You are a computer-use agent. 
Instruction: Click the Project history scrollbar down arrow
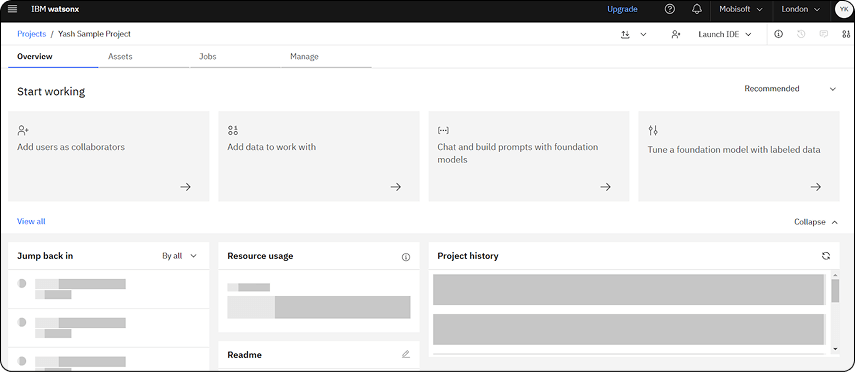tap(835, 349)
